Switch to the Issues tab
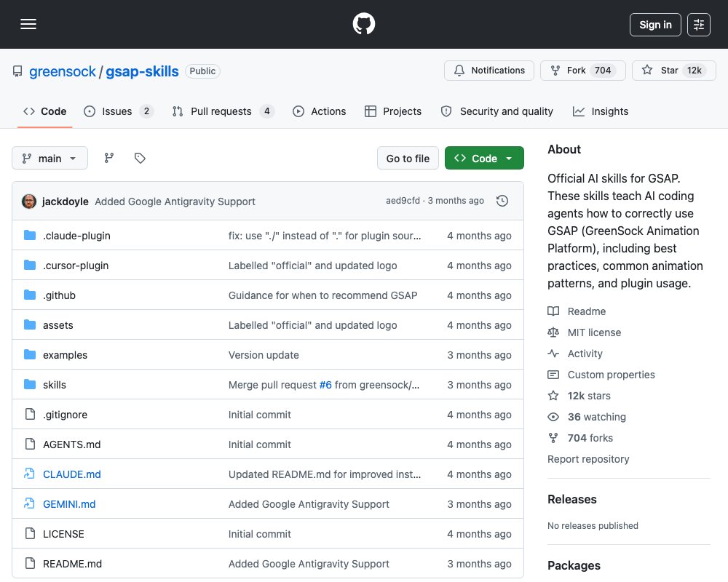This screenshot has height=582, width=728. [x=118, y=111]
